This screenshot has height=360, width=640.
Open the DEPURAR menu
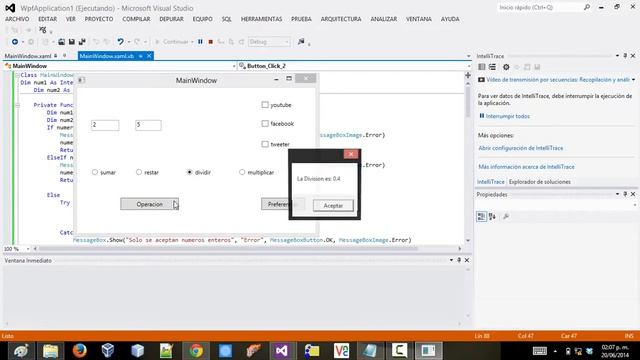171,19
